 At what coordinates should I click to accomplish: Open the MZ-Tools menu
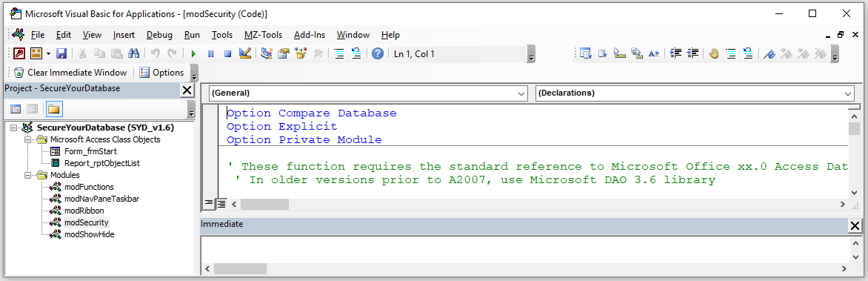[x=264, y=35]
